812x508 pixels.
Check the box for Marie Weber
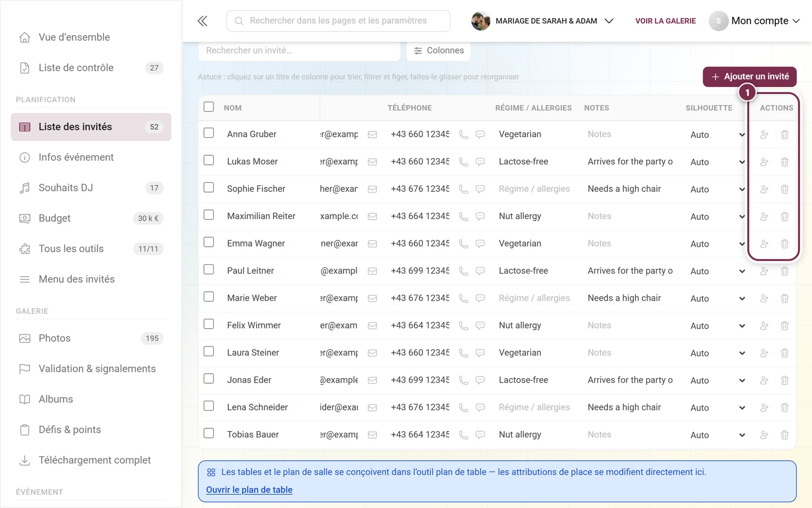209,297
